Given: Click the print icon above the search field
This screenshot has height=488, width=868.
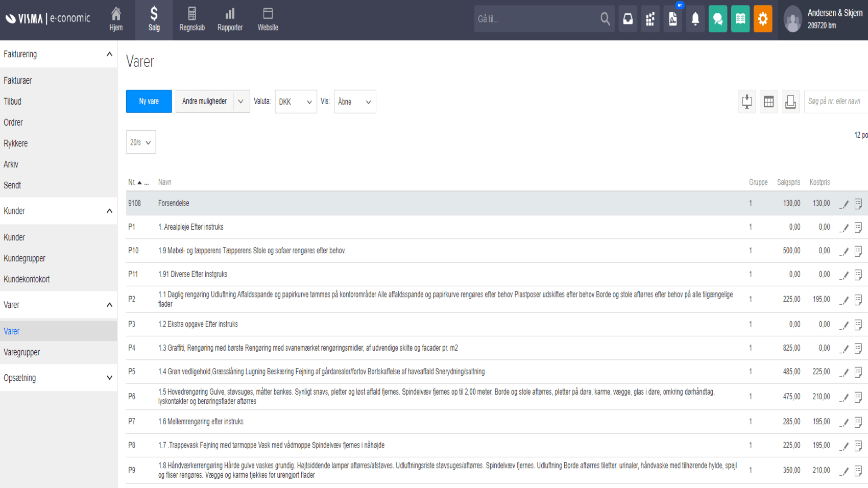Looking at the screenshot, I should coord(790,102).
